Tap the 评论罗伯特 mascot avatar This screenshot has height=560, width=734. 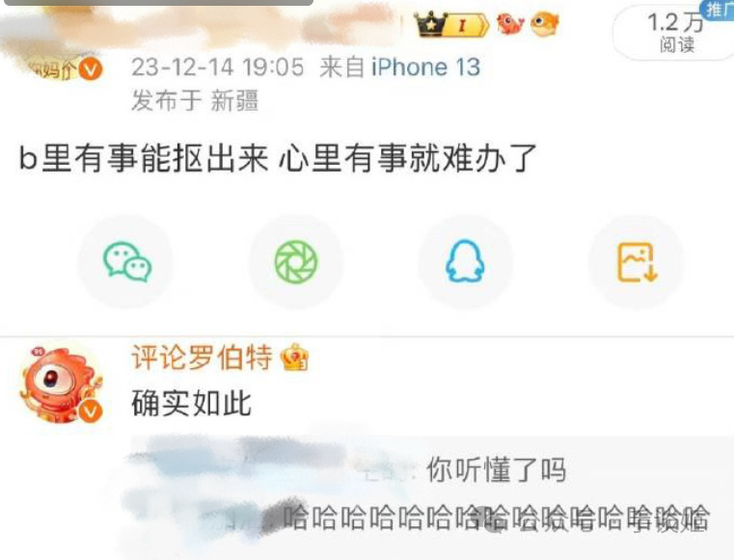(61, 385)
